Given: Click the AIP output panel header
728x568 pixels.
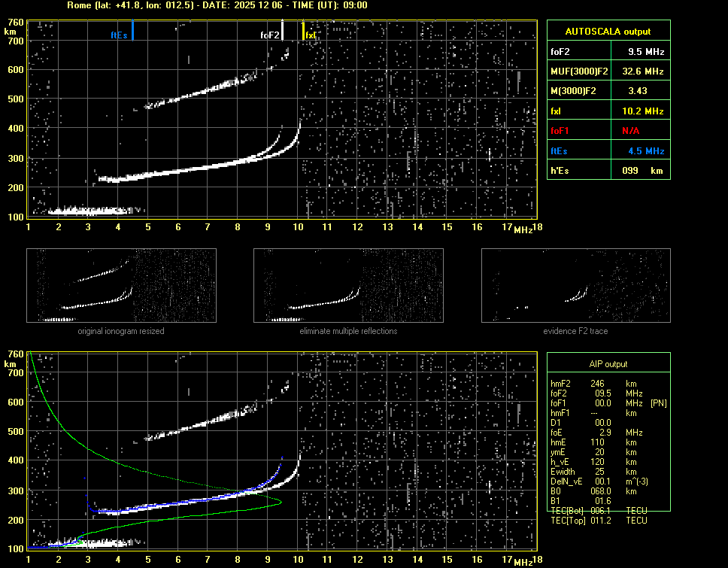Looking at the screenshot, I should 608,363.
